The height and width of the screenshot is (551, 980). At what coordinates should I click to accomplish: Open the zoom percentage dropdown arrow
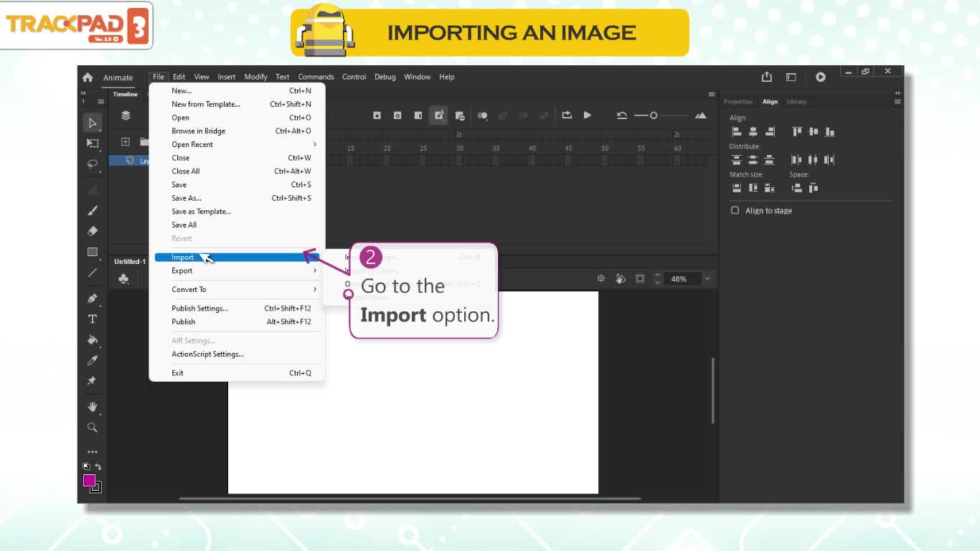click(x=707, y=278)
